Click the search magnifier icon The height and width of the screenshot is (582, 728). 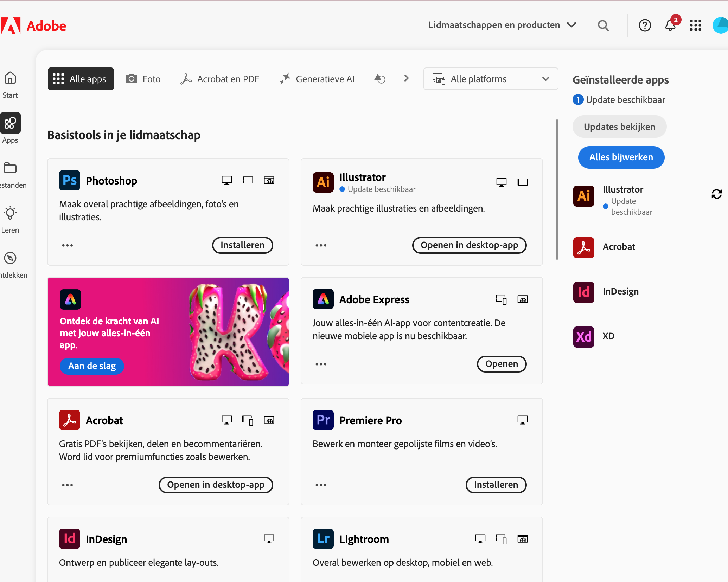(603, 26)
